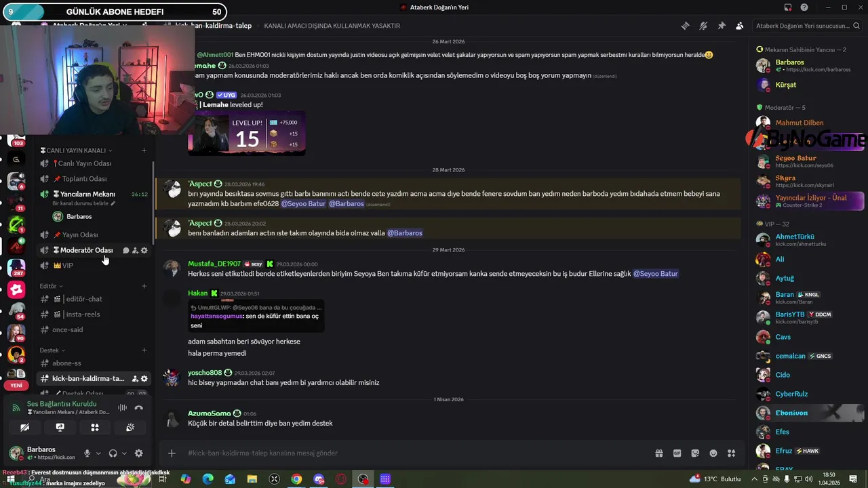Open user settings gear
Screen dimensions: 868x488
139,453
